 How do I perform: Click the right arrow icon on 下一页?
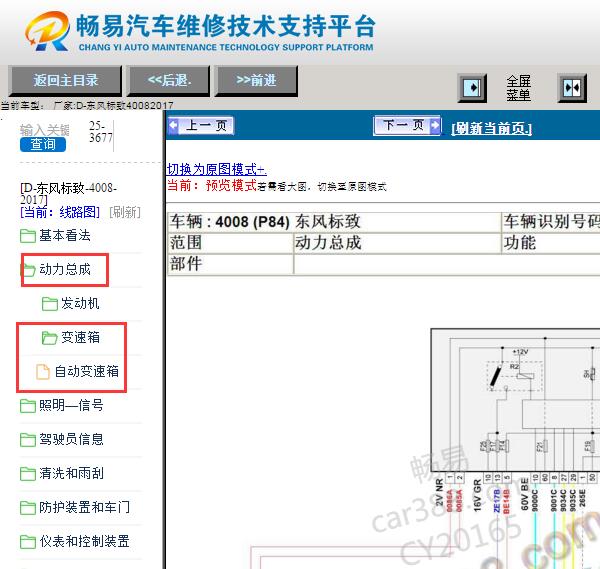click(435, 125)
